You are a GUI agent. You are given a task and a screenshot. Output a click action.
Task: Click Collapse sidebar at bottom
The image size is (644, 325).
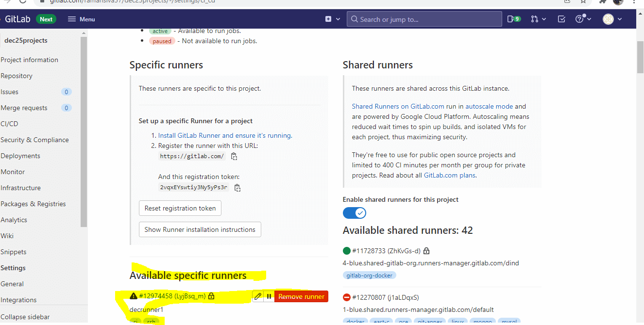click(x=25, y=317)
